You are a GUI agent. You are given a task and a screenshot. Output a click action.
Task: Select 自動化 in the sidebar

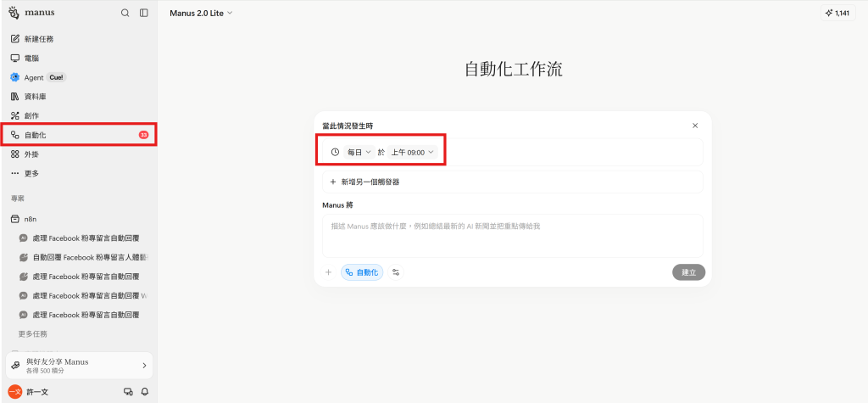79,135
